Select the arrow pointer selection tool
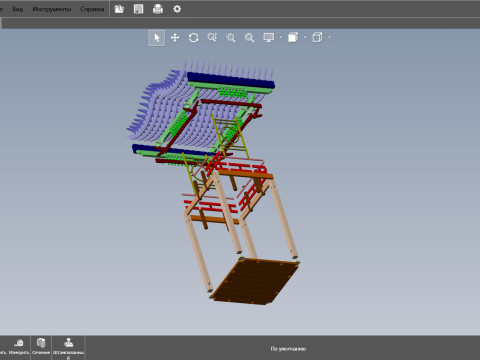 157,38
